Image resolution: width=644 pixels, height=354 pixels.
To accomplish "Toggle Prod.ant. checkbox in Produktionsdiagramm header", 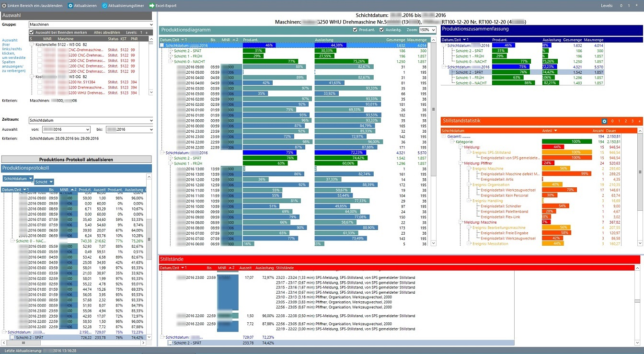I will [355, 30].
